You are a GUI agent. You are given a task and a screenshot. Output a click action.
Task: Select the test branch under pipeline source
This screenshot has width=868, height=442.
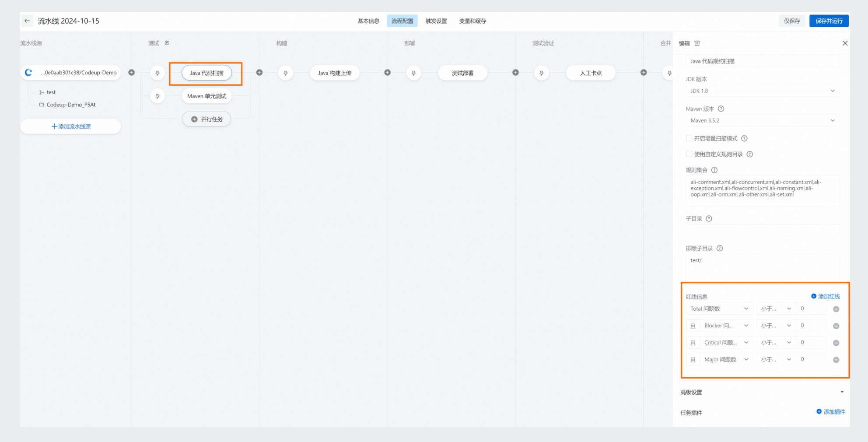coord(48,92)
